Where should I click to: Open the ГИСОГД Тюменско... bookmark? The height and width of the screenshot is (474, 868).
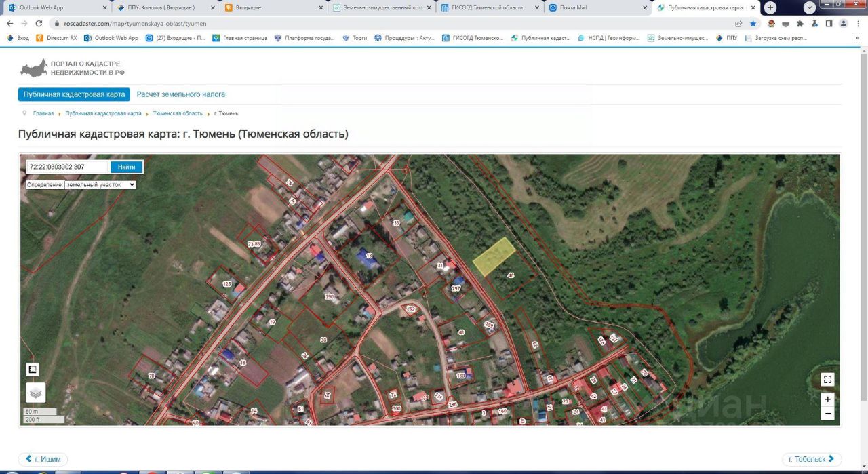click(x=473, y=38)
